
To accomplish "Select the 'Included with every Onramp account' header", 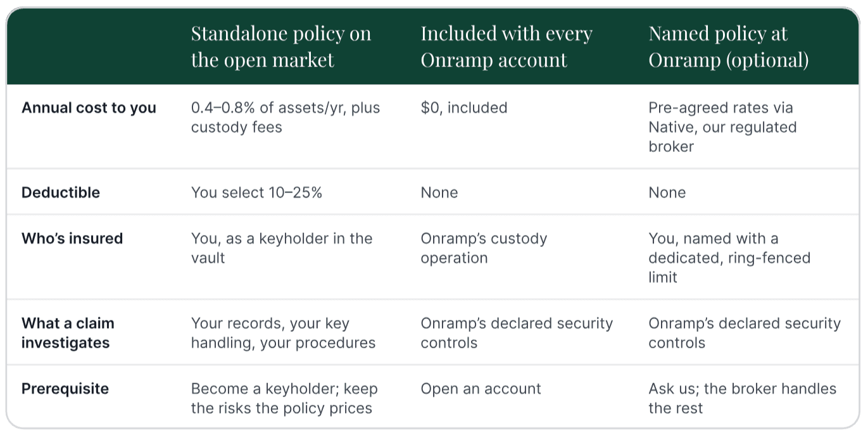I will coord(506,46).
